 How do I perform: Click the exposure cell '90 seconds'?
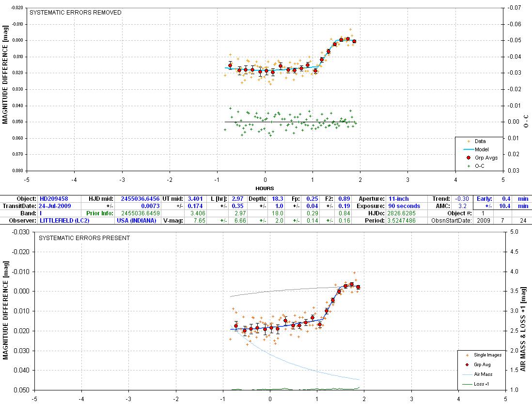pos(404,206)
